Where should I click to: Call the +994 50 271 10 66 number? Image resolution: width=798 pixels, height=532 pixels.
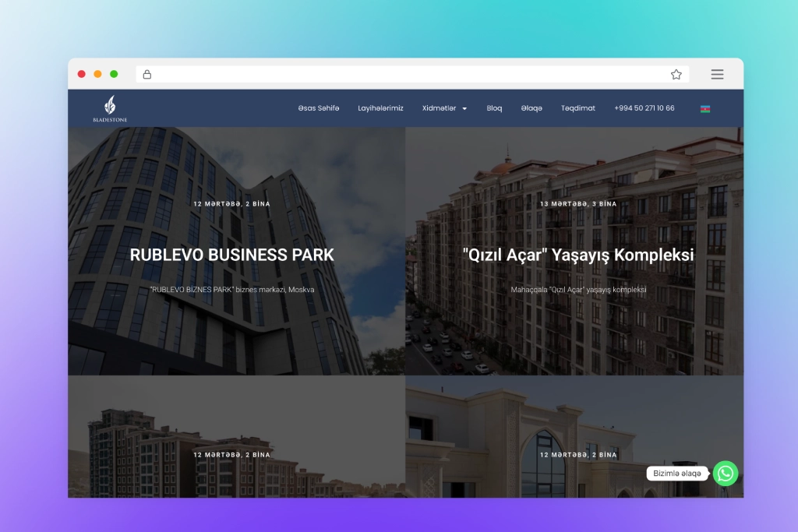(x=644, y=108)
